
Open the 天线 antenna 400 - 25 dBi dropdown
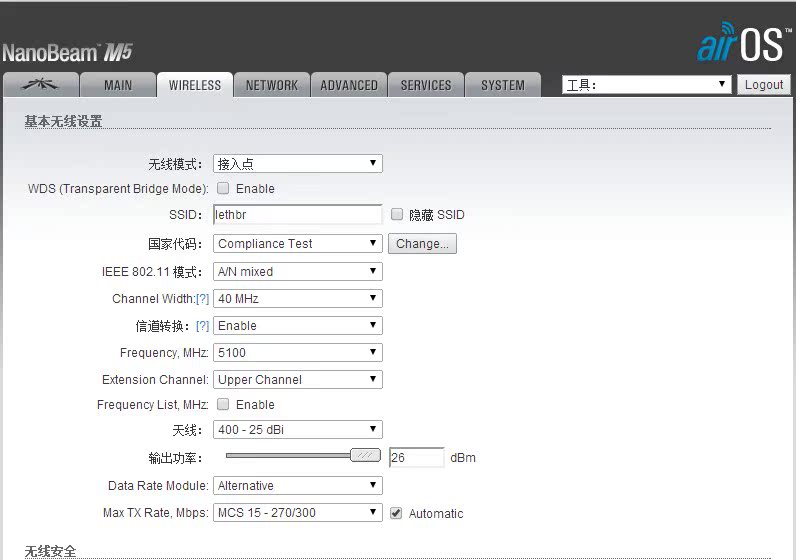tap(297, 430)
